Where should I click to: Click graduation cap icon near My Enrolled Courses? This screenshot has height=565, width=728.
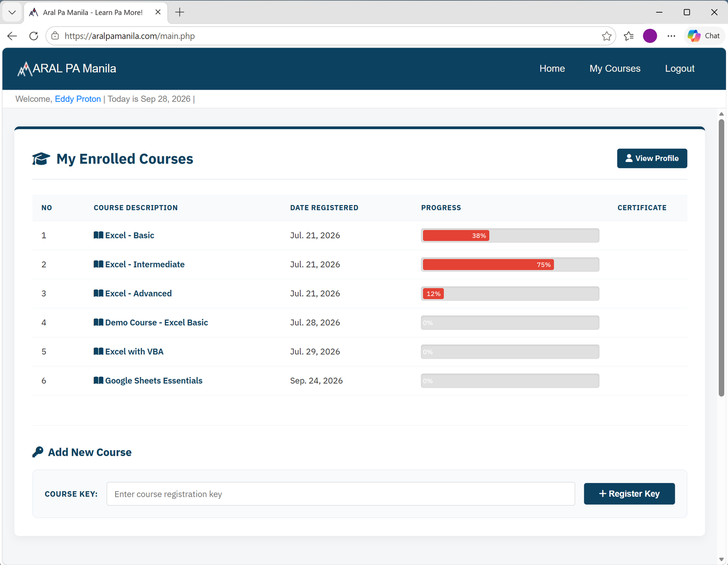click(41, 159)
